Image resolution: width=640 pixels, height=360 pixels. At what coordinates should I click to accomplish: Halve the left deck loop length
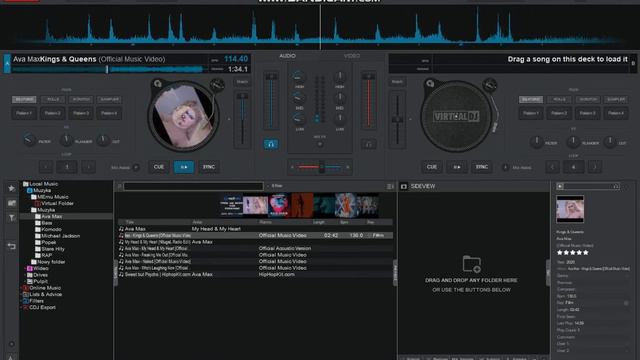tap(46, 167)
